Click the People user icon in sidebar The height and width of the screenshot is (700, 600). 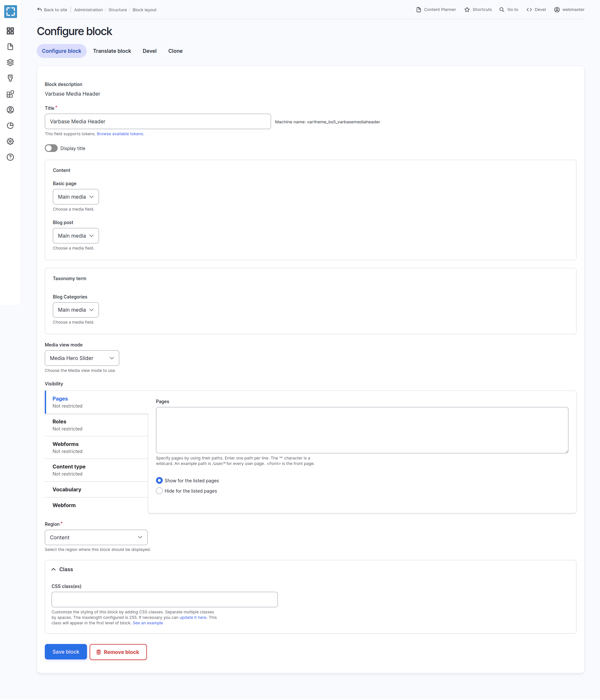click(11, 110)
